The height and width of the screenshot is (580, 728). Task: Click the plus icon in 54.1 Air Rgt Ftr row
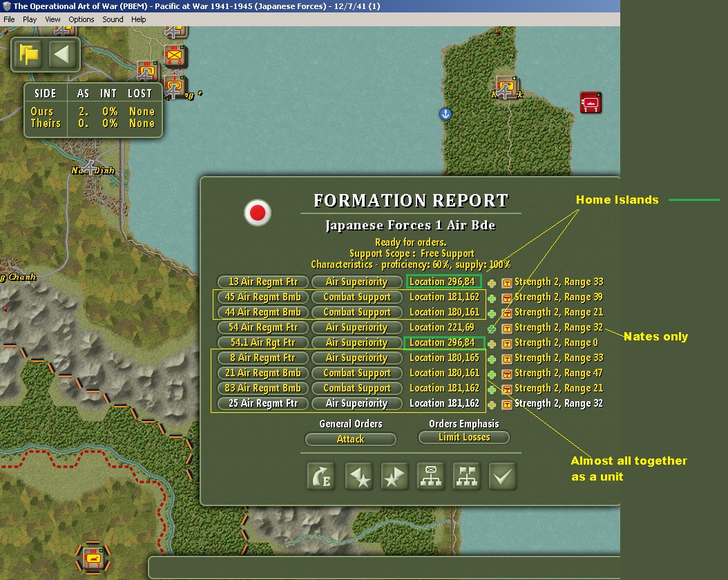(492, 344)
